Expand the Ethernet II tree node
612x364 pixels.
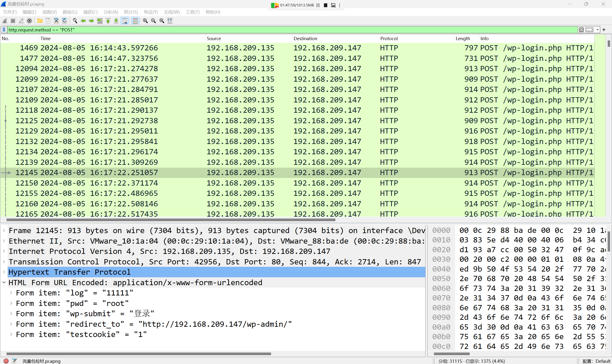[x=4, y=241]
